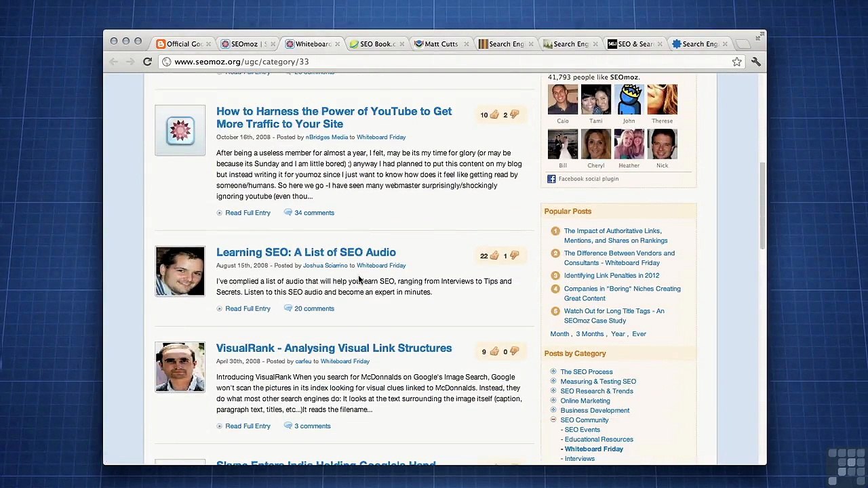
Task: Open Watch Out for Long Title Tags post
Action: (x=614, y=316)
